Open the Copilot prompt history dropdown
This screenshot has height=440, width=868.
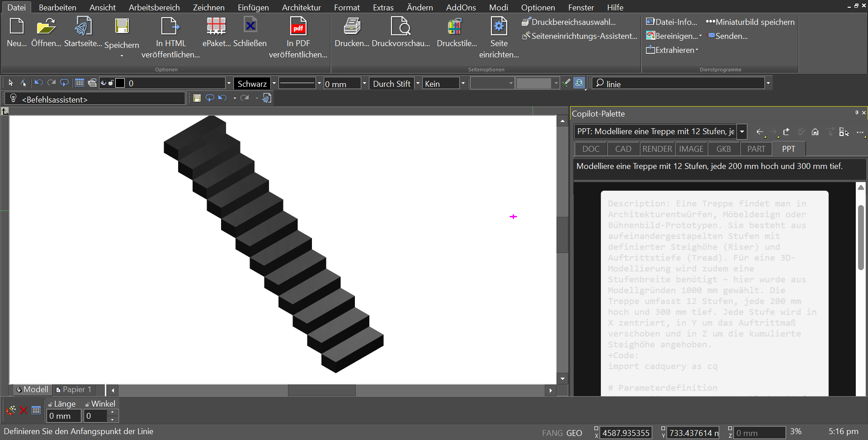[742, 131]
